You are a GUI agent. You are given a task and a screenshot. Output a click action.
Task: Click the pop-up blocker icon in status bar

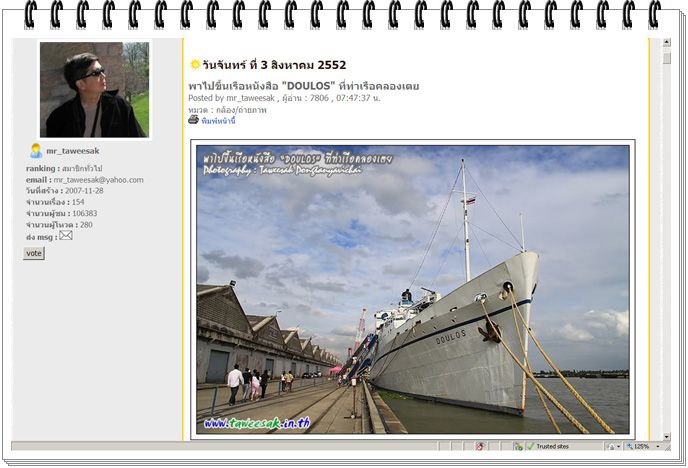[x=480, y=447]
